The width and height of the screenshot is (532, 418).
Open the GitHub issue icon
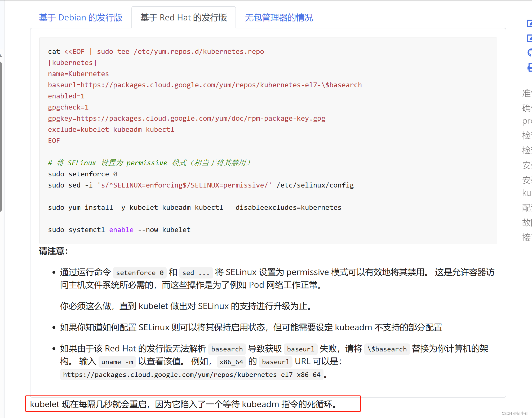tap(529, 53)
